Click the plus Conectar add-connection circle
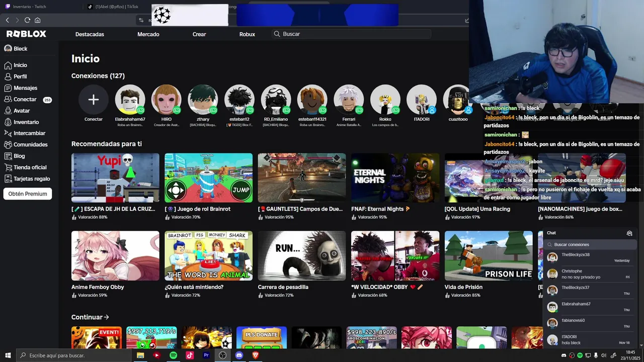The height and width of the screenshot is (362, 644). pos(94,100)
